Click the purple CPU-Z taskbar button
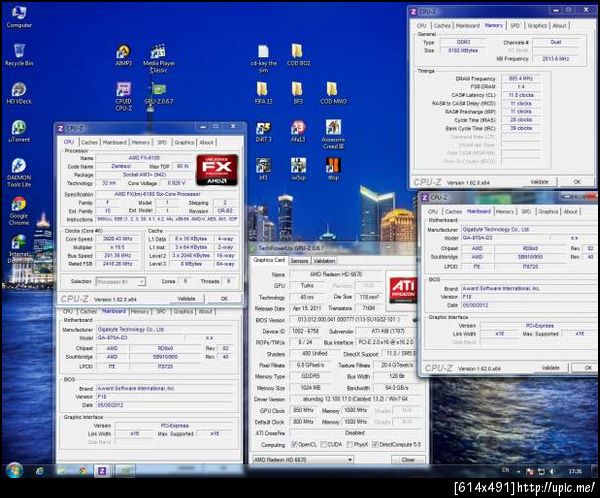This screenshot has height=498, width=600. coord(102,471)
